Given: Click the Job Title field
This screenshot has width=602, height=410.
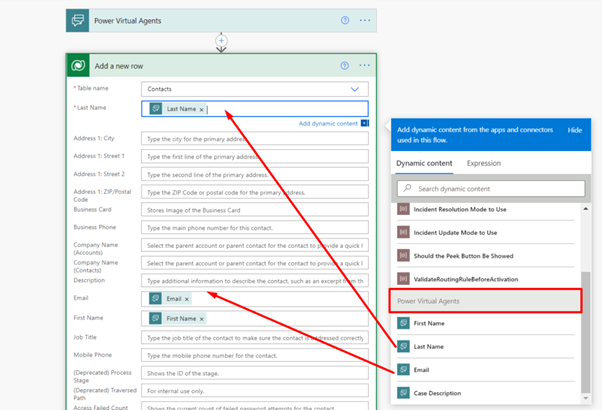Looking at the screenshot, I should [255, 338].
